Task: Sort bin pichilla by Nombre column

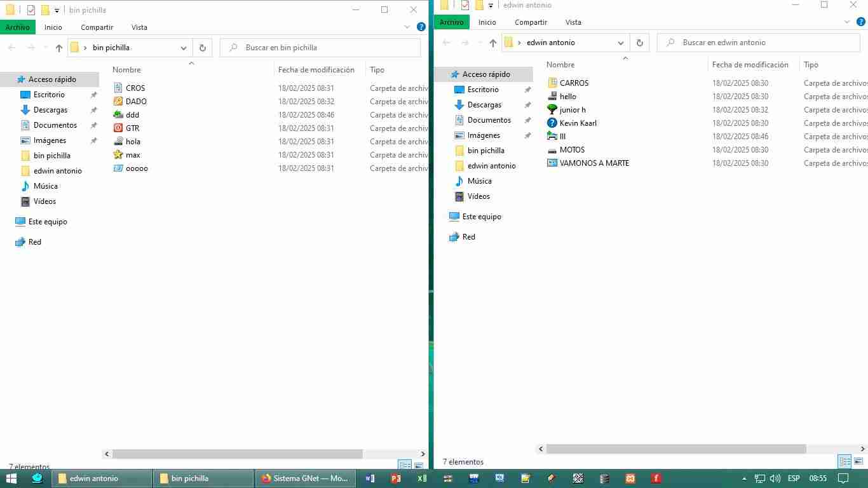Action: click(126, 70)
